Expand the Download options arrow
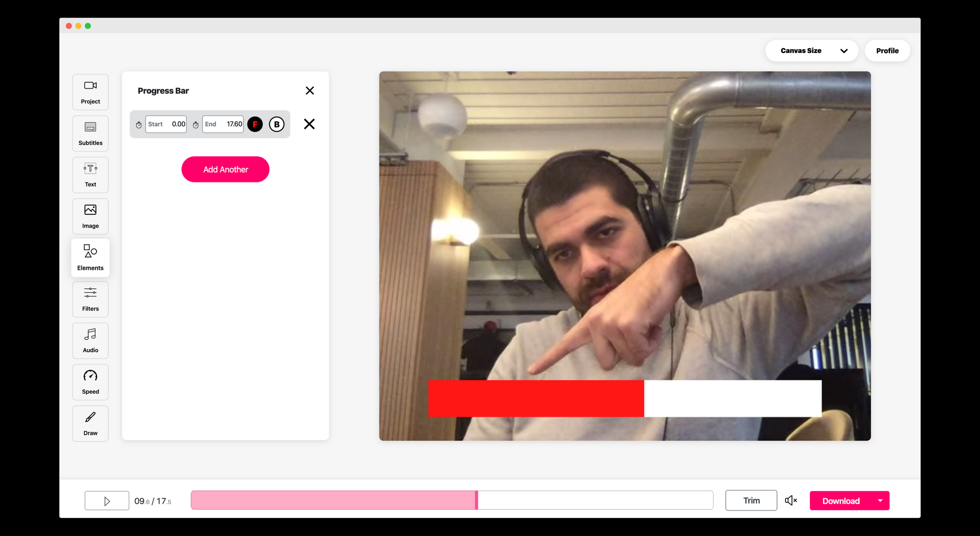Image resolution: width=980 pixels, height=536 pixels. 881,501
